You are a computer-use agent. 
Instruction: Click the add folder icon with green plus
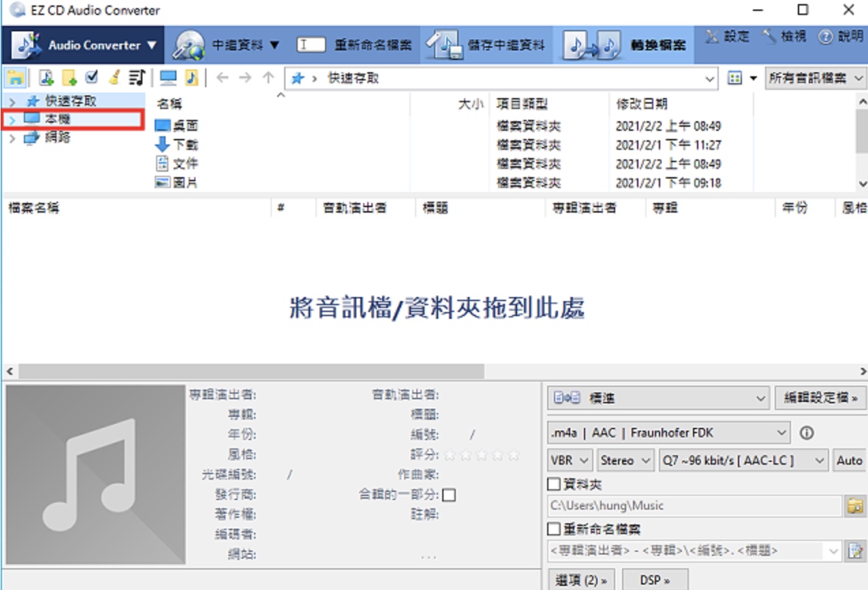pyautogui.click(x=69, y=78)
